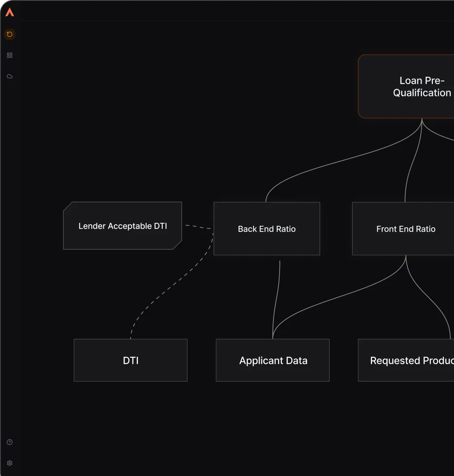Click the cloud icon in the sidebar
The width and height of the screenshot is (454, 476).
click(x=10, y=76)
